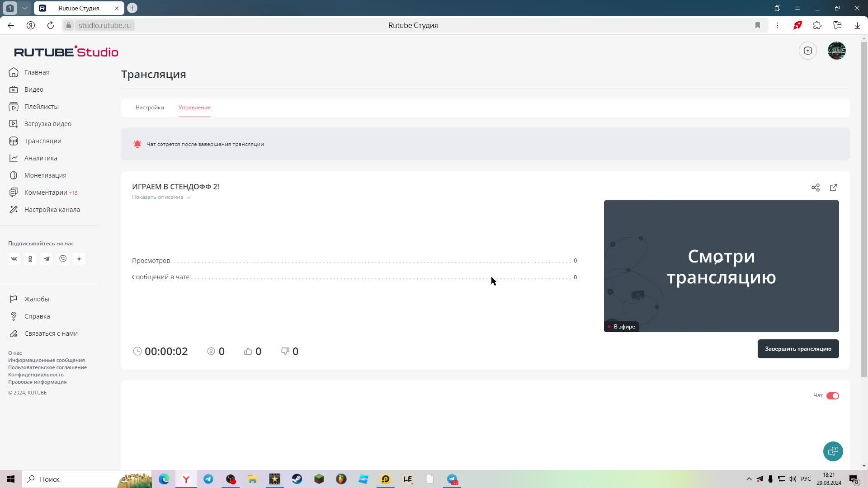Open the Плейлисты sidebar icon
Screen dimensions: 868x488
click(x=14, y=107)
